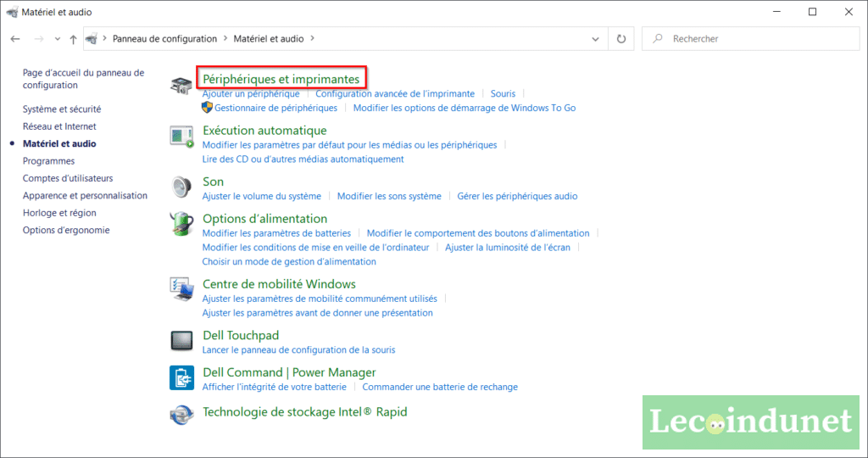868x458 pixels.
Task: Click Matériel et audio in the breadcrumb
Action: pyautogui.click(x=269, y=39)
